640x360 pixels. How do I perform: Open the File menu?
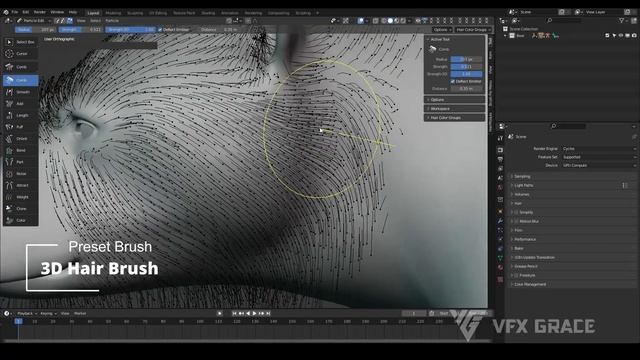click(x=15, y=12)
